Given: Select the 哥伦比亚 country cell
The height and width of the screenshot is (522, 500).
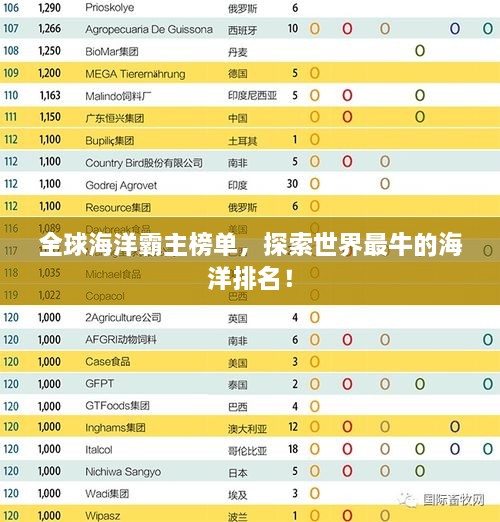Looking at the screenshot, I should [247, 451].
